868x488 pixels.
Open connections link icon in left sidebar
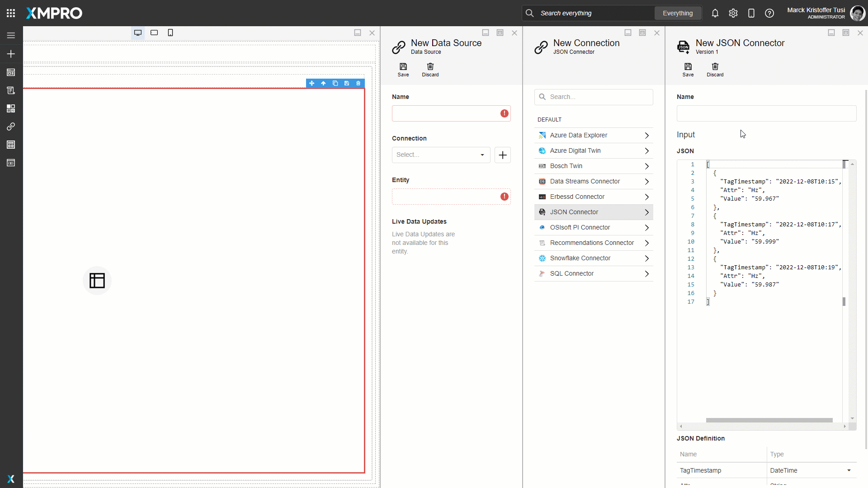(11, 127)
